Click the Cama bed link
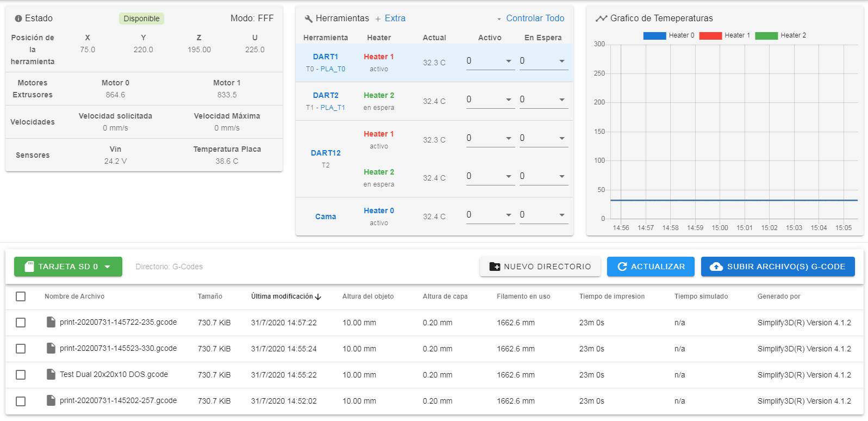 coord(326,216)
